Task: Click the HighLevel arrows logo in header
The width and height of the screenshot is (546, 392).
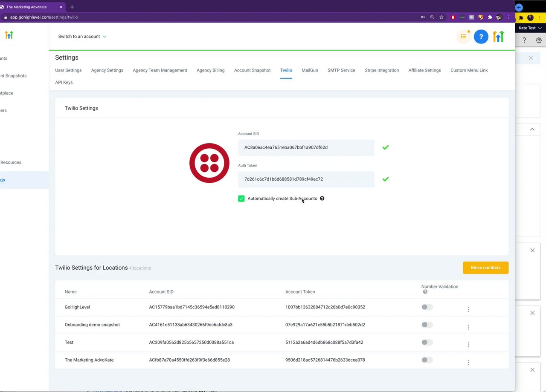Action: (x=498, y=37)
